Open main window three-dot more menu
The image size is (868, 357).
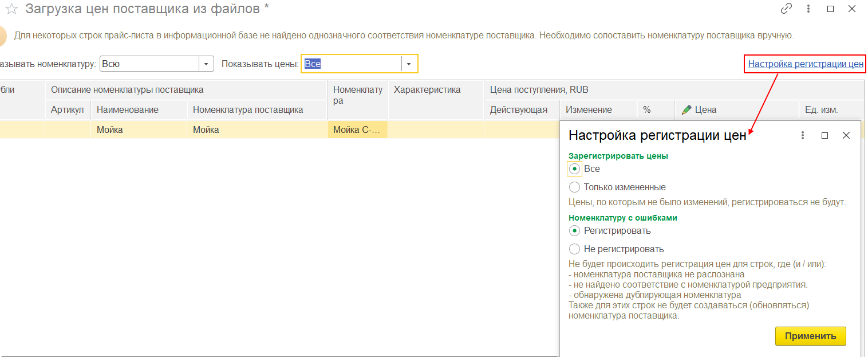pyautogui.click(x=808, y=9)
